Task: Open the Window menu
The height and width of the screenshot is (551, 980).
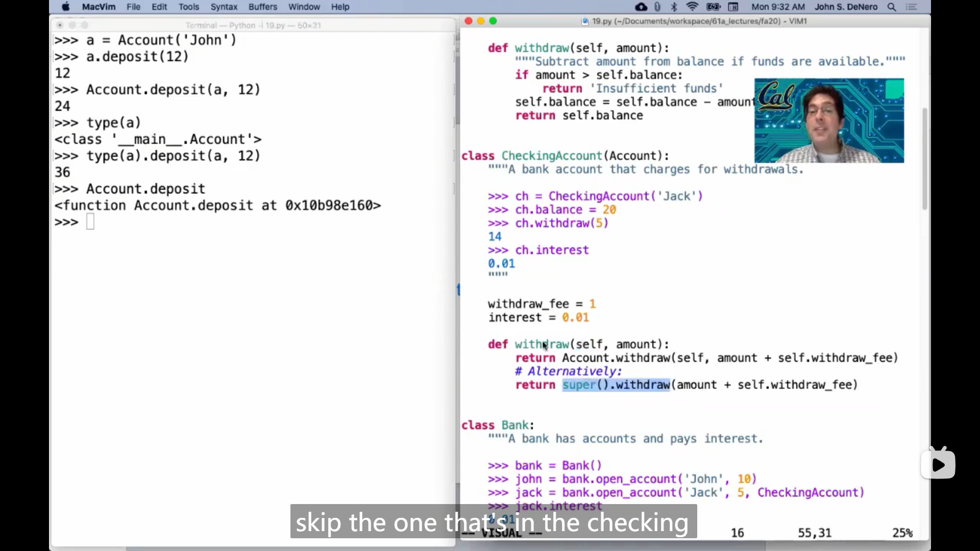Action: pyautogui.click(x=304, y=7)
